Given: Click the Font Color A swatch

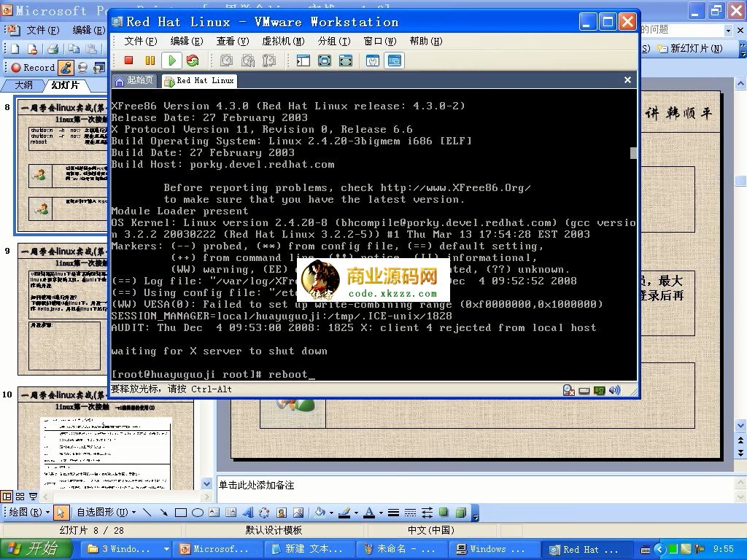Looking at the screenshot, I should (369, 513).
